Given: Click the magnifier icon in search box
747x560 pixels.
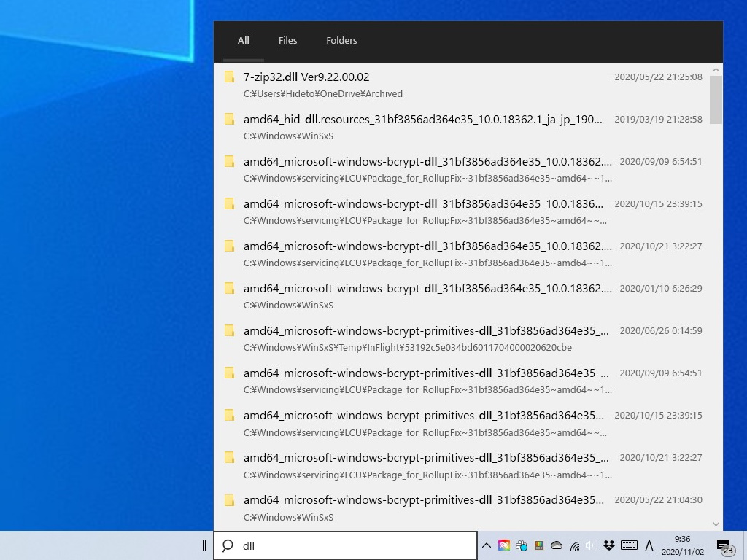Looking at the screenshot, I should pyautogui.click(x=228, y=545).
